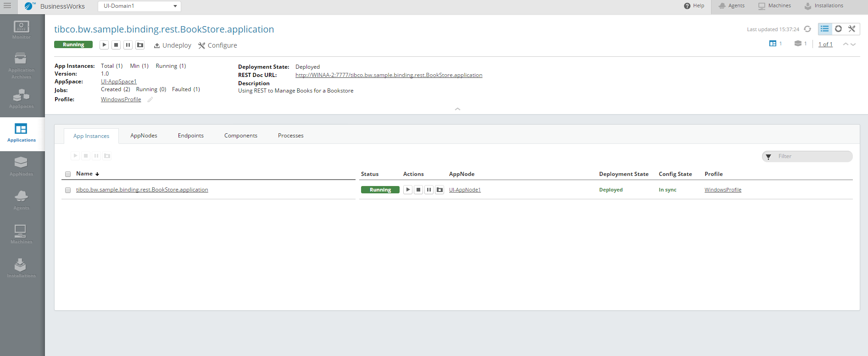
Task: Click the 'Faulted (1)' jobs count
Action: [186, 89]
